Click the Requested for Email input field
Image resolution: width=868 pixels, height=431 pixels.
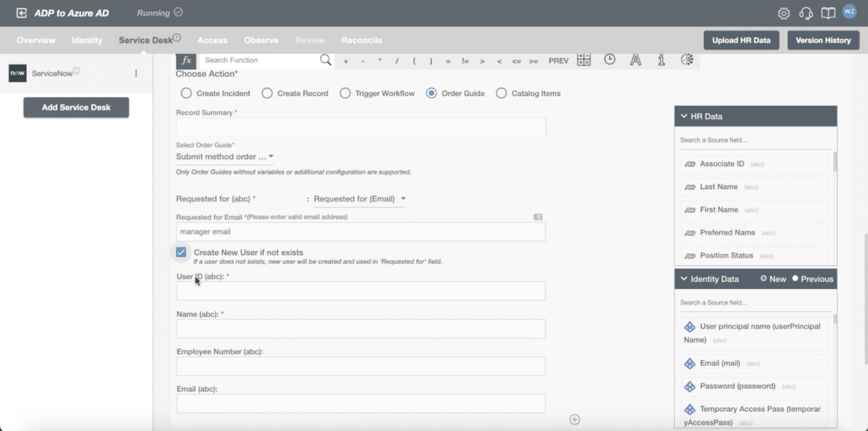(360, 231)
